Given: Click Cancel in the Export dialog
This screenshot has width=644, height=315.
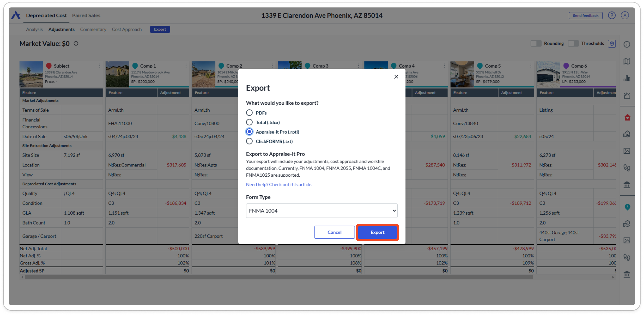Looking at the screenshot, I should point(334,232).
